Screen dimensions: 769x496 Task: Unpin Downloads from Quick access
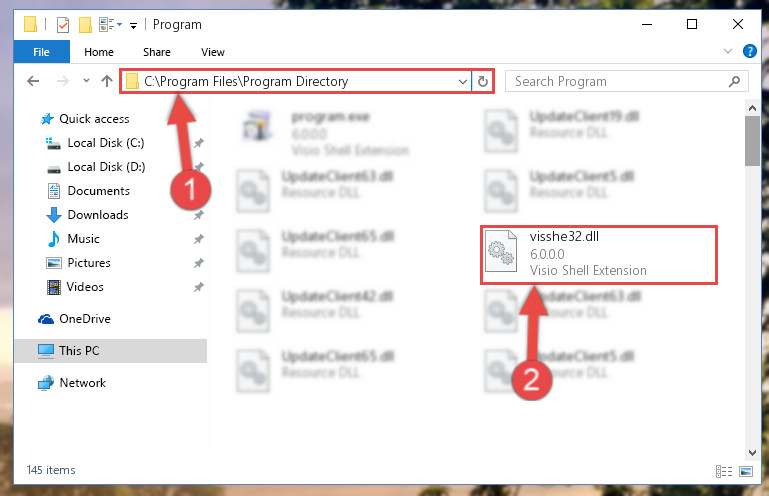pos(199,215)
